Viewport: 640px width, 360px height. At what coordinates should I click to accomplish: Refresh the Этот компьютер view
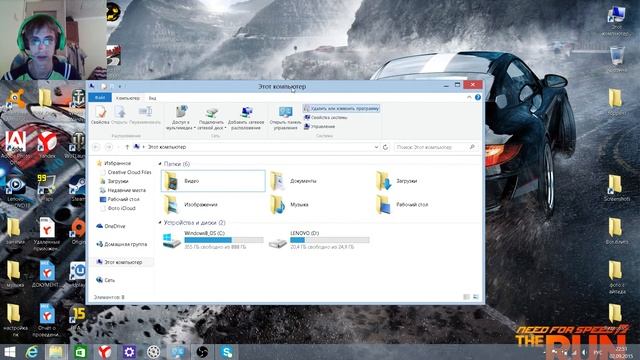[385, 147]
